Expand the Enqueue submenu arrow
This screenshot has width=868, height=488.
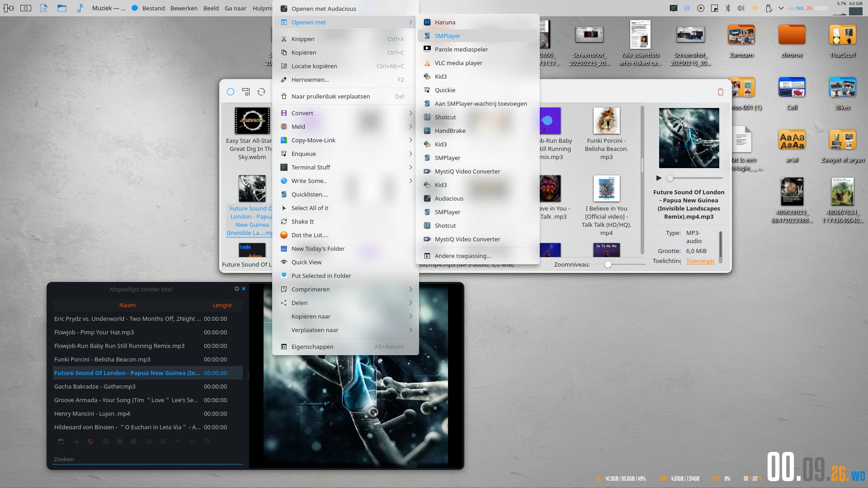(x=410, y=154)
